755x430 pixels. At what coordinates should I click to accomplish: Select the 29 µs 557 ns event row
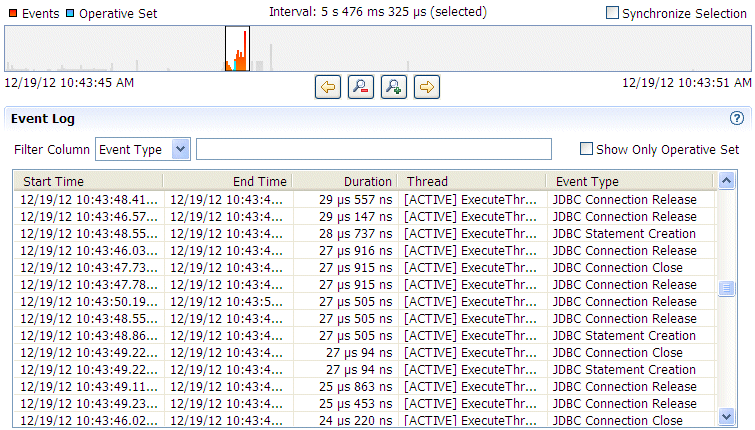pos(364,199)
